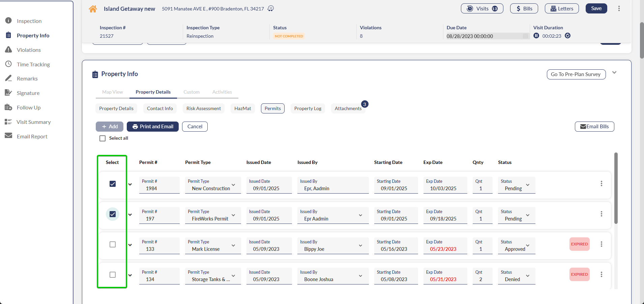Select the checkbox for permit 133
The width and height of the screenshot is (644, 304).
point(113,244)
